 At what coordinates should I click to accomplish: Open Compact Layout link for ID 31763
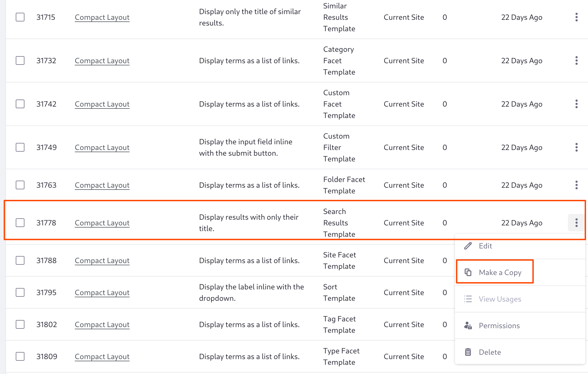point(102,185)
